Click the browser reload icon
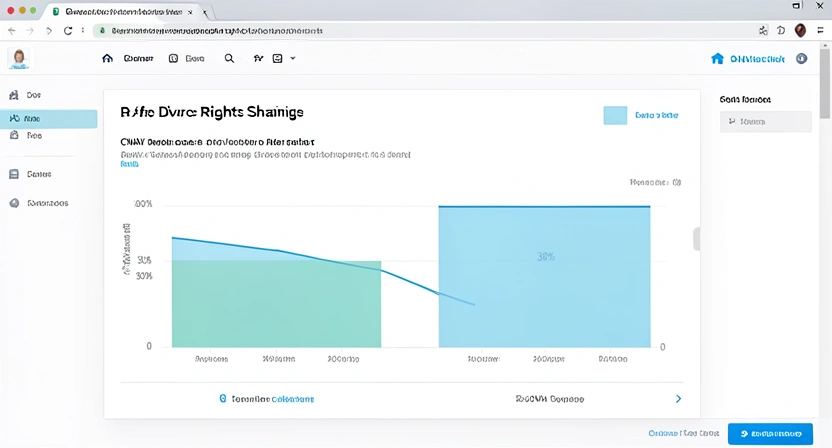The height and width of the screenshot is (448, 832). tap(68, 31)
